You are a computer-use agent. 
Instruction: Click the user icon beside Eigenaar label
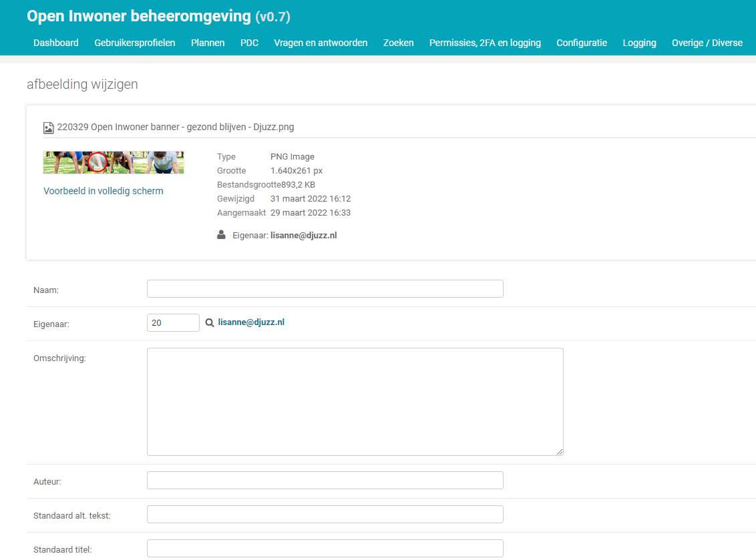point(221,235)
